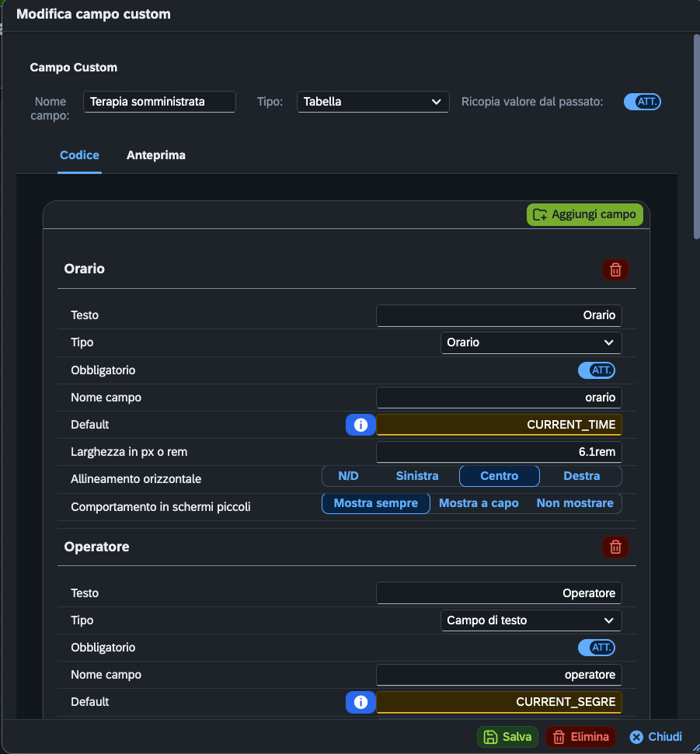Click the Orario section heading
Image resolution: width=700 pixels, height=754 pixels.
click(84, 269)
